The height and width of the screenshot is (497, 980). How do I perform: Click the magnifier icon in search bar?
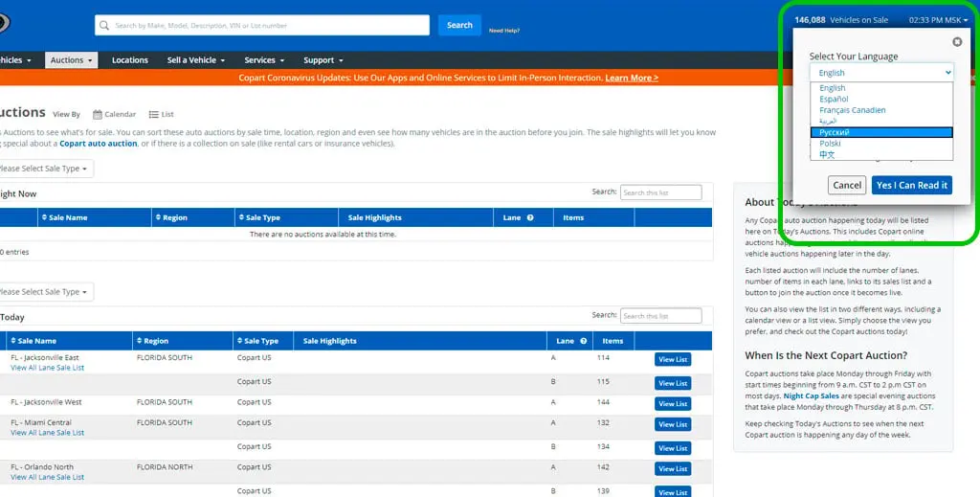coord(104,26)
